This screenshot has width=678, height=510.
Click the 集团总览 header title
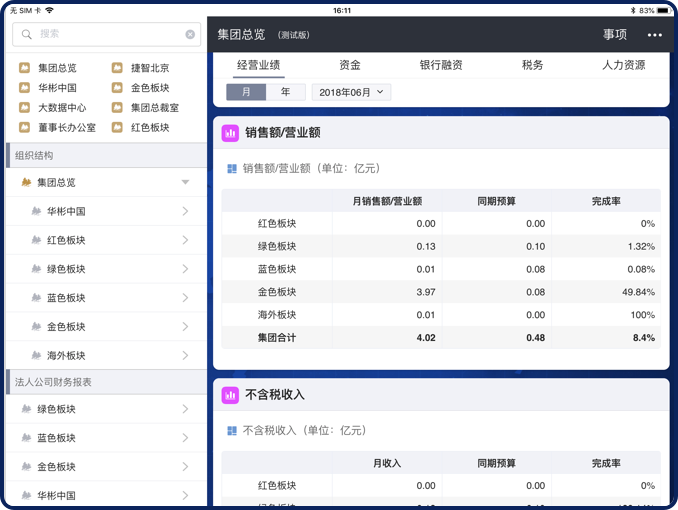[x=241, y=35]
